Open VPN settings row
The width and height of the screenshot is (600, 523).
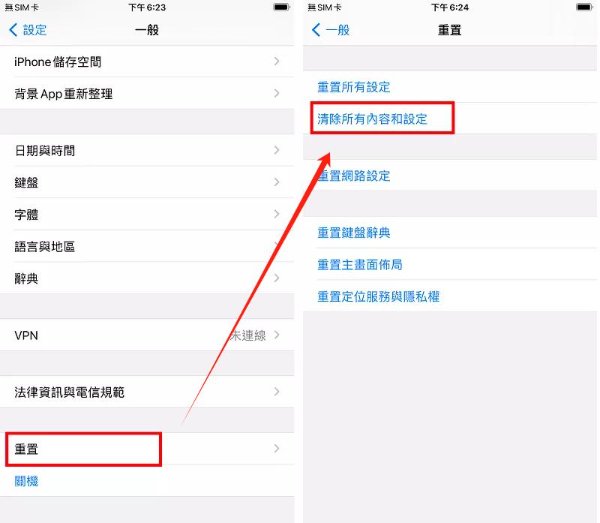click(147, 335)
